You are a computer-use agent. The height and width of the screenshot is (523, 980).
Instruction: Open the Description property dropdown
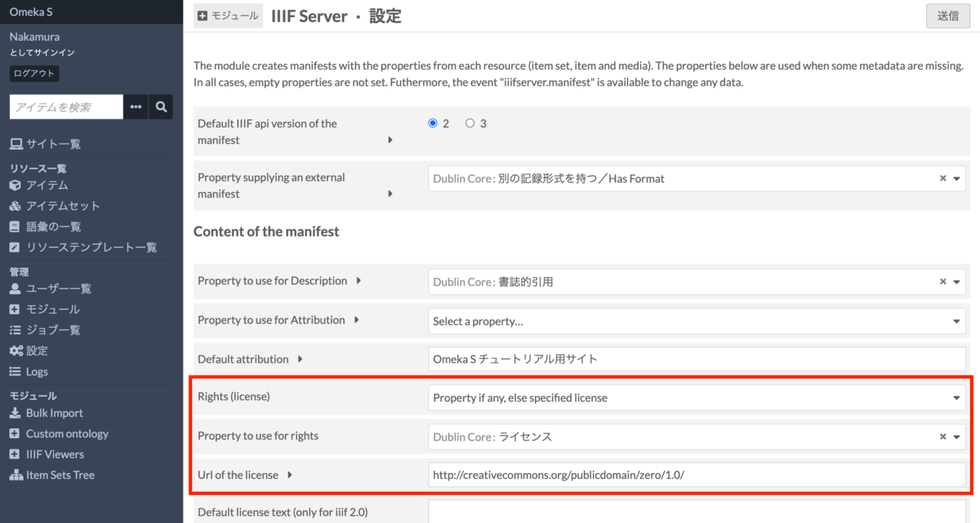tap(956, 281)
